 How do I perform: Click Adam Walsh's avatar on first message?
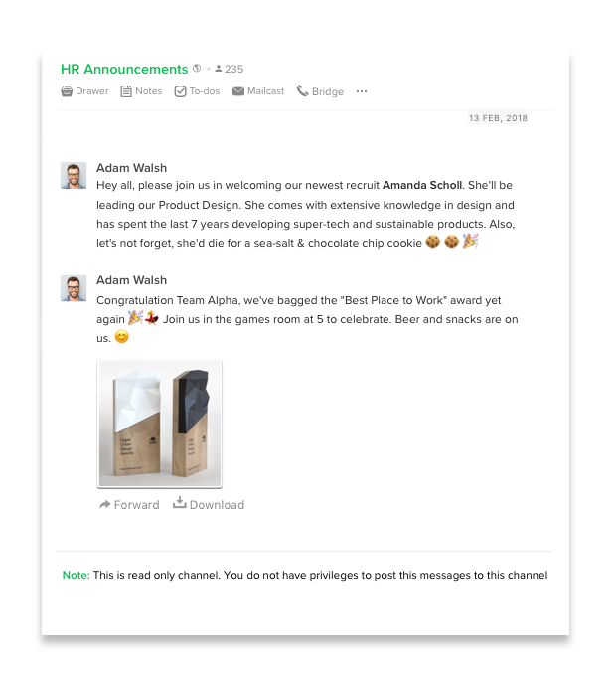(x=74, y=176)
